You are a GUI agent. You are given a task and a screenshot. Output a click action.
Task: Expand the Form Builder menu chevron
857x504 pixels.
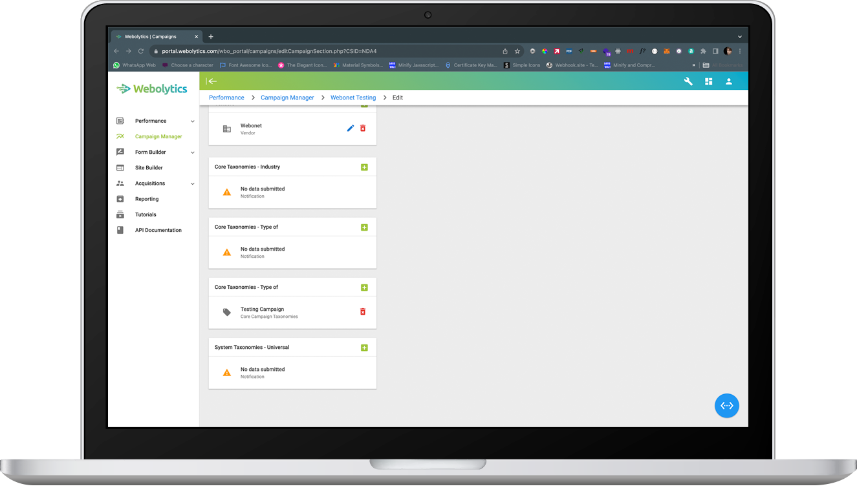pos(192,152)
